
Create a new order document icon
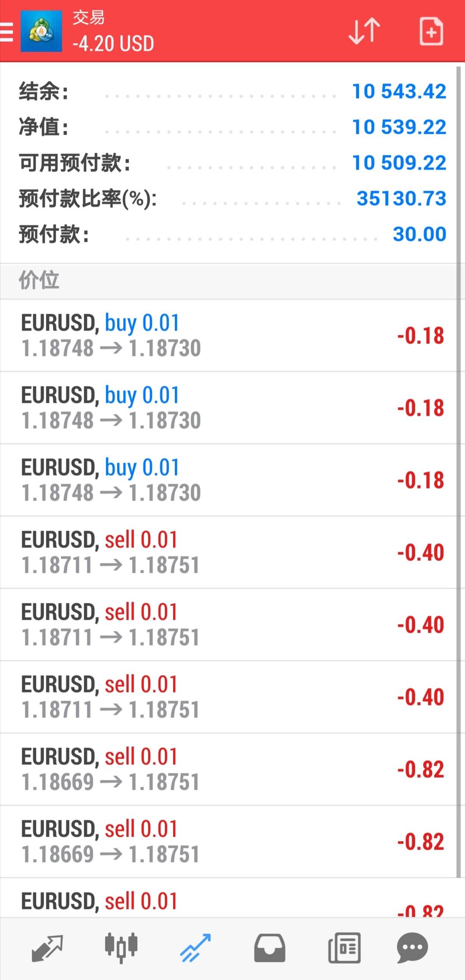431,31
